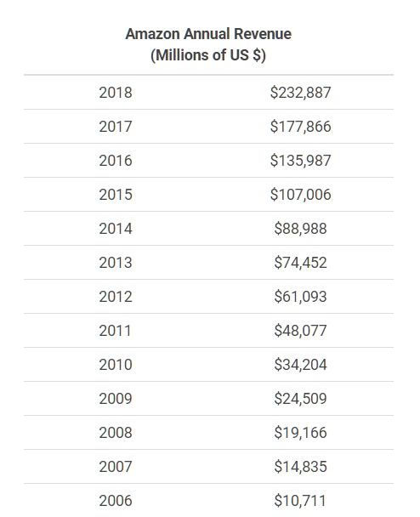Select the 2011 year cell

[x=115, y=331]
